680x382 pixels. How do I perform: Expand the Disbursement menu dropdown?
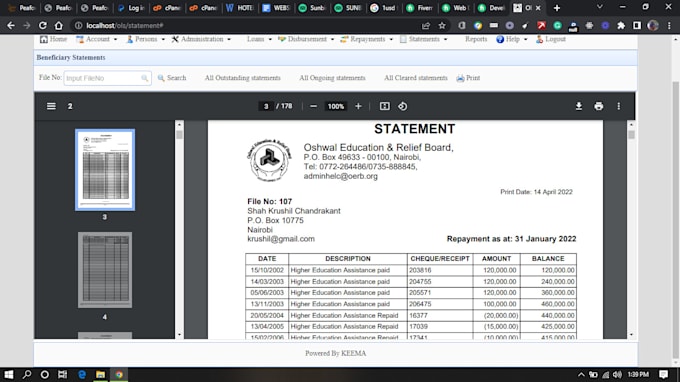coord(306,39)
